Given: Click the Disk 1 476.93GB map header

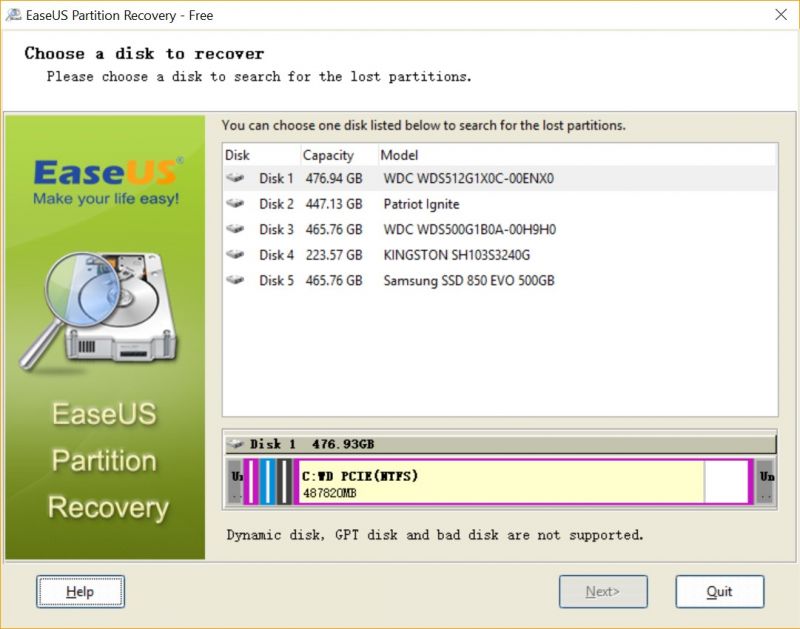Looking at the screenshot, I should point(500,444).
